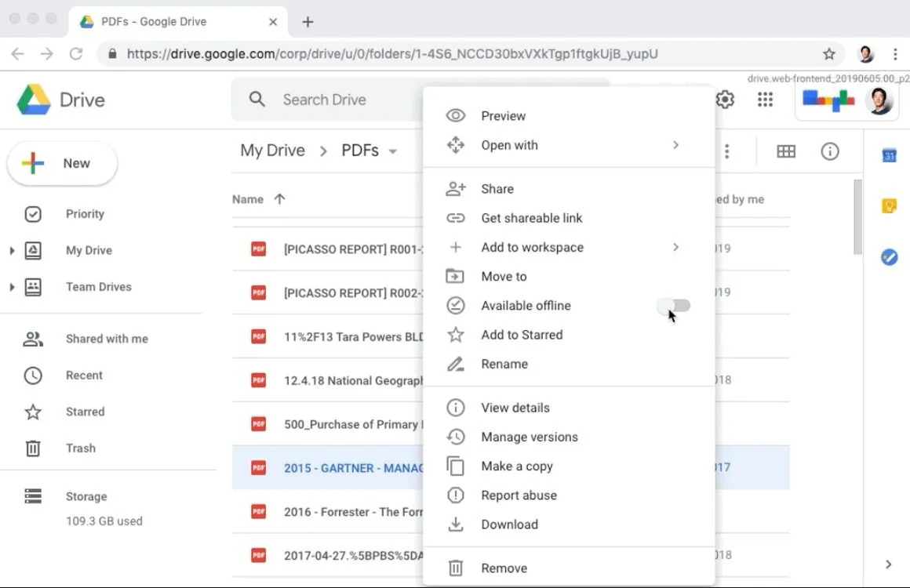Image resolution: width=910 pixels, height=588 pixels.
Task: Click the Starred star icon in sidebar
Action: (33, 412)
